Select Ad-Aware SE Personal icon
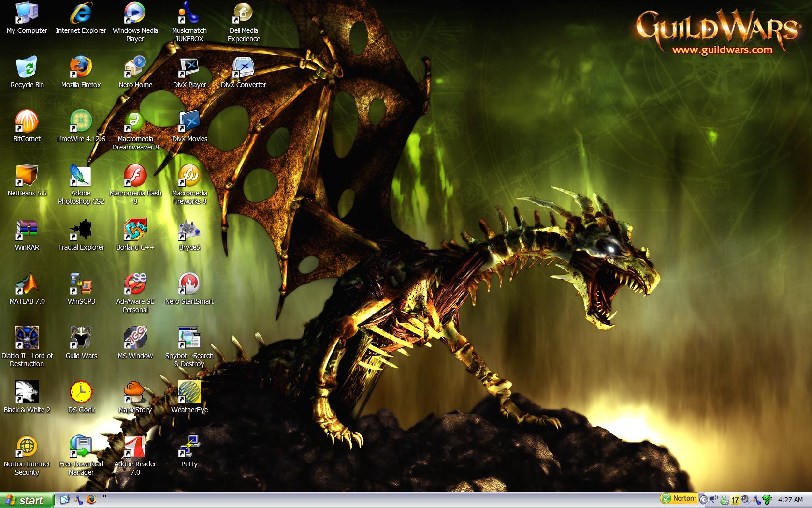The width and height of the screenshot is (812, 508). coord(135,294)
